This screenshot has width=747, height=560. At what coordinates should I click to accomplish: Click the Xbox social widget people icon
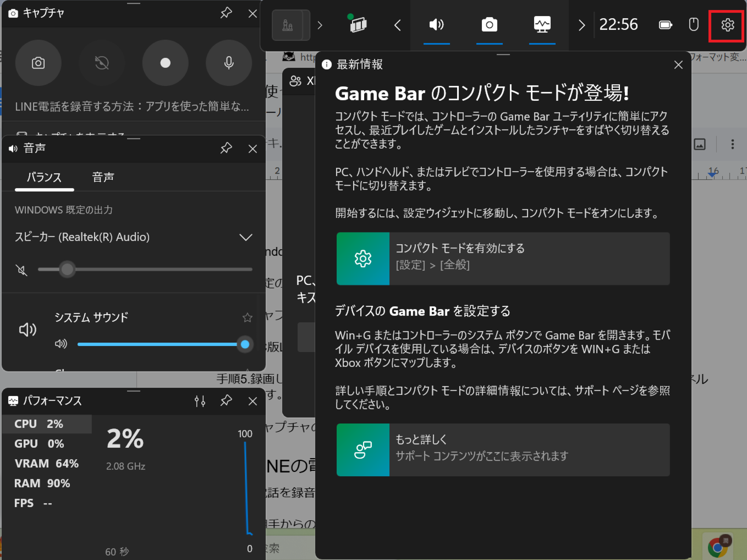pos(295,81)
